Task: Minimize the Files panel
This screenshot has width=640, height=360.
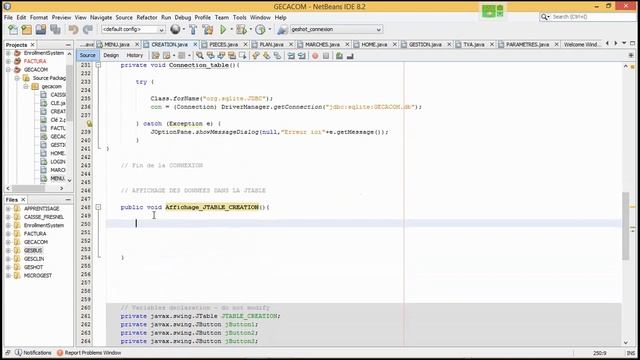Action: [68, 200]
